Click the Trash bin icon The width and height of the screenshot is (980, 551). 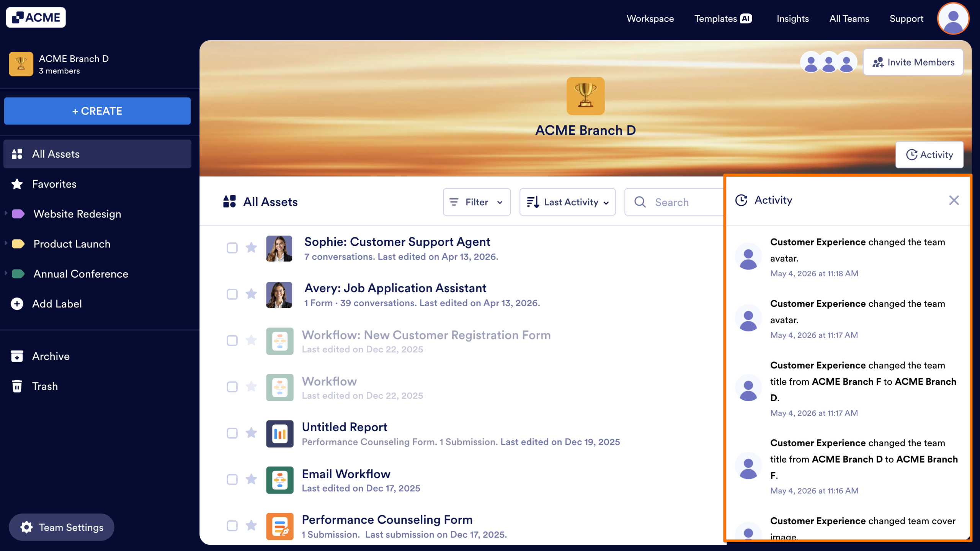coord(17,386)
